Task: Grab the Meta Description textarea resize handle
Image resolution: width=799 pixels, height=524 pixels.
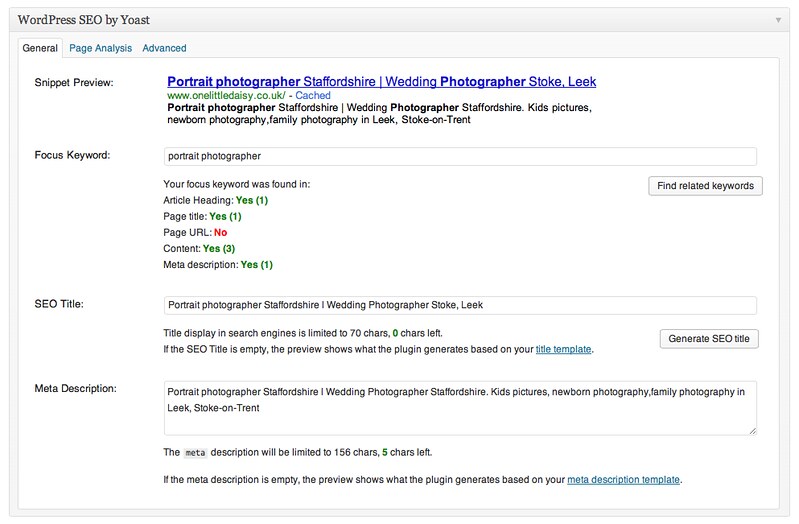Action: [752, 430]
